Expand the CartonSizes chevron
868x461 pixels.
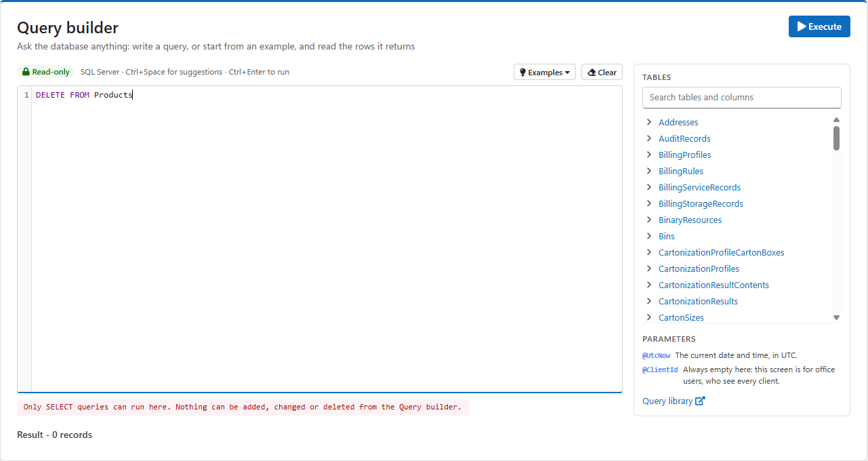pos(649,317)
